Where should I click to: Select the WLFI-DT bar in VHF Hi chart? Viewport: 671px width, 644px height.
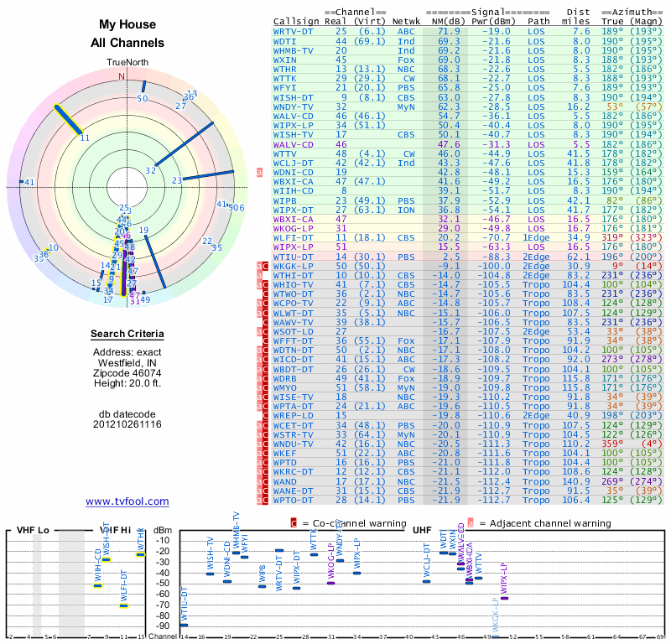tap(123, 605)
